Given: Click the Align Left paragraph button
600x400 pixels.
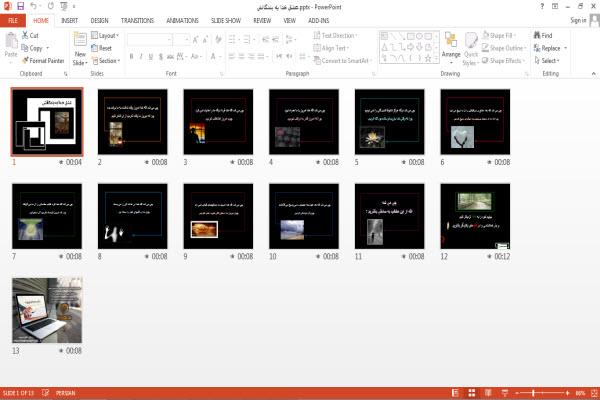Looking at the screenshot, I should 232,57.
